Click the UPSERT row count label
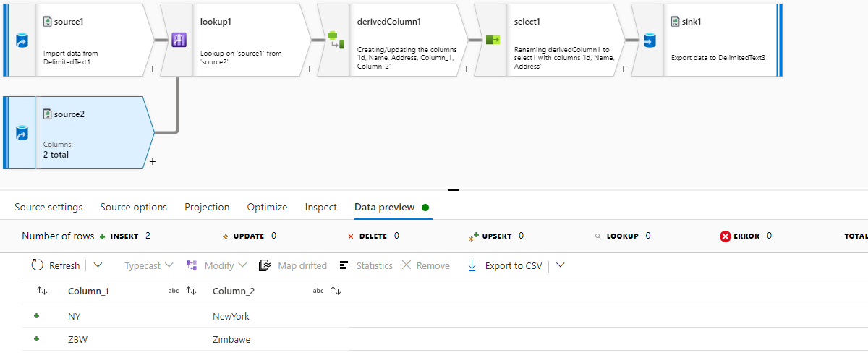Image resolution: width=868 pixels, height=363 pixels. point(498,236)
